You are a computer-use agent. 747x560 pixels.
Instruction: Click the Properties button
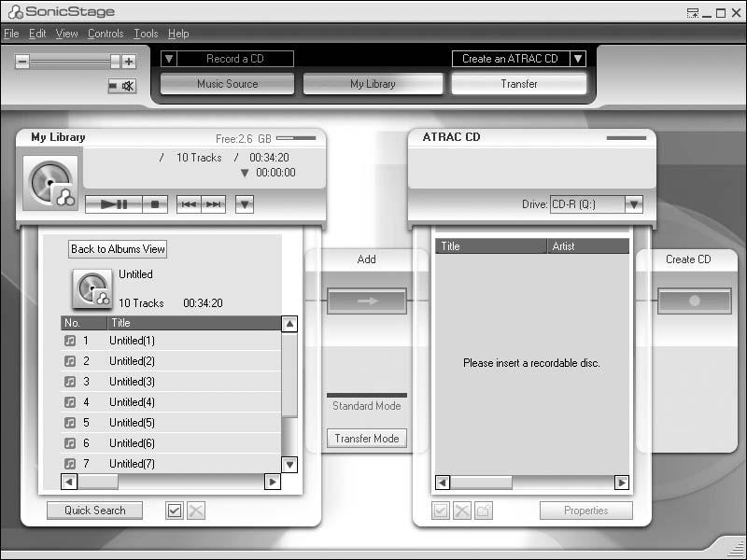586,511
